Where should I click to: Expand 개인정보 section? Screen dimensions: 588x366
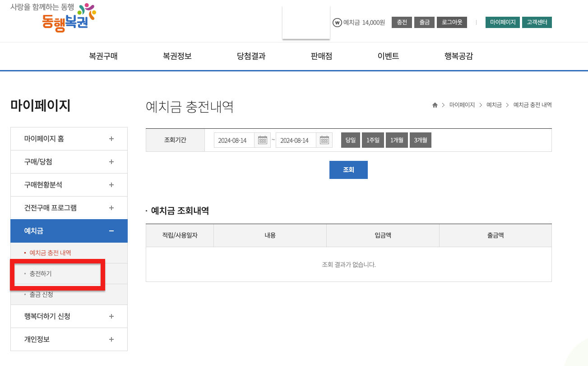pos(69,339)
